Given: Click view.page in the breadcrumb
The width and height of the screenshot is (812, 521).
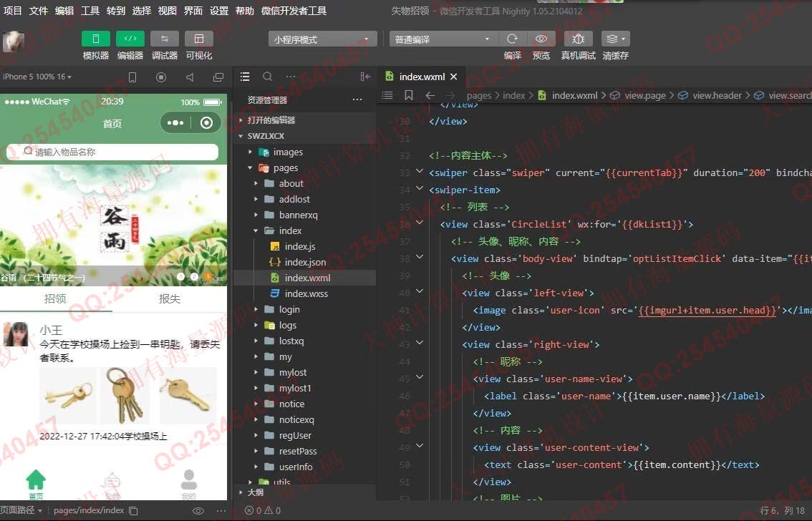Looking at the screenshot, I should pos(645,95).
